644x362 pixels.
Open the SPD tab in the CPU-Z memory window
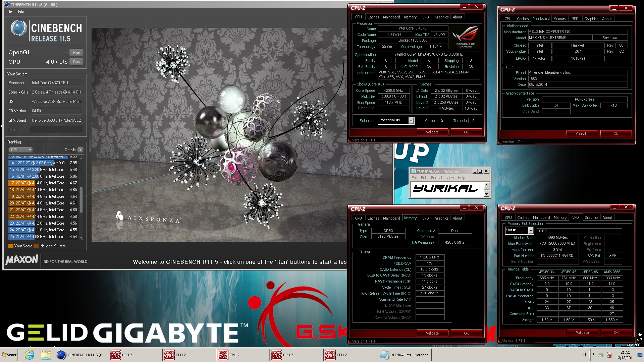click(x=425, y=218)
